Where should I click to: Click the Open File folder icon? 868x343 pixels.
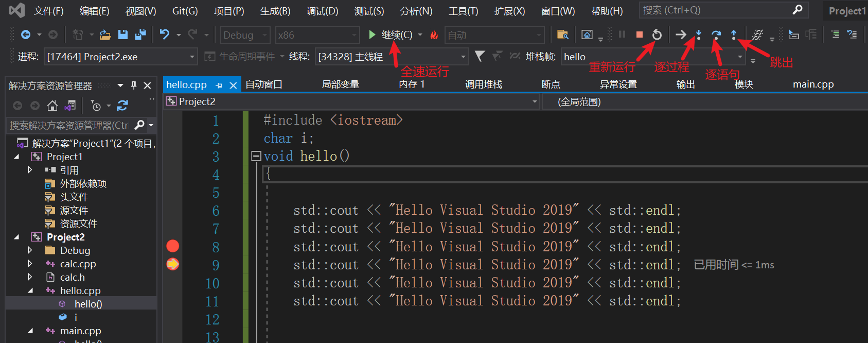pos(105,35)
